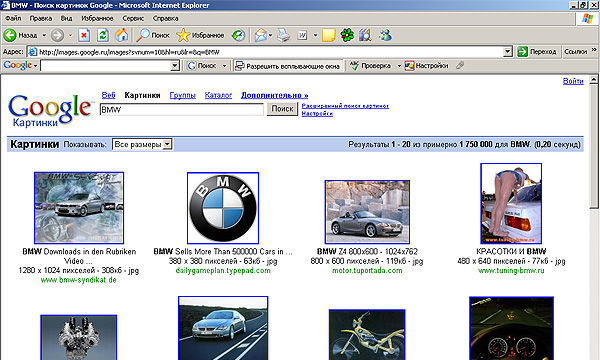Click the Print icon
The image size is (600, 360).
[x=284, y=36]
